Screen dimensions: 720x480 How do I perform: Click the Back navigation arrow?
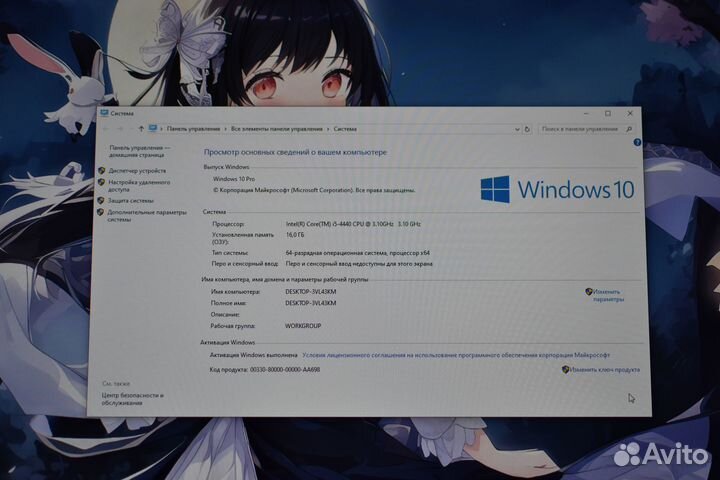[106, 129]
